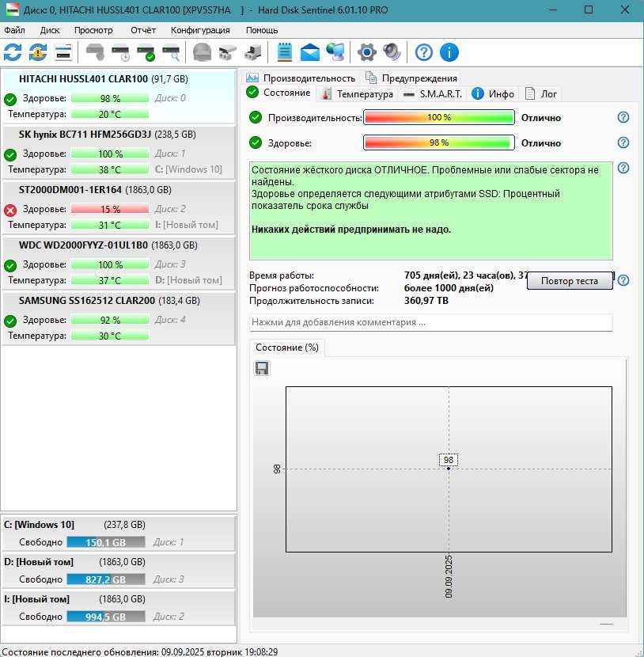Click the disk panel list toolbar icon
Viewport: 644px width, 657px height.
point(63,52)
